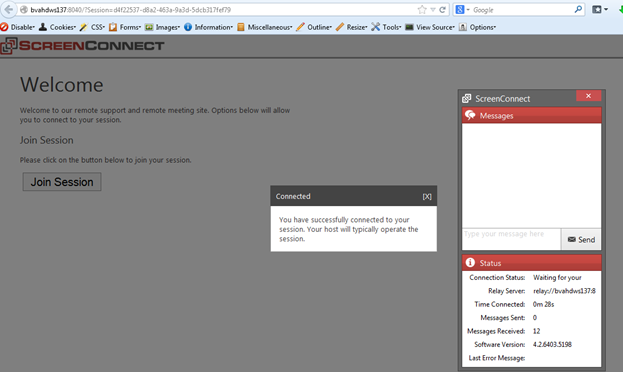
Task: Open the Outline dropdown menu
Action: [x=319, y=27]
